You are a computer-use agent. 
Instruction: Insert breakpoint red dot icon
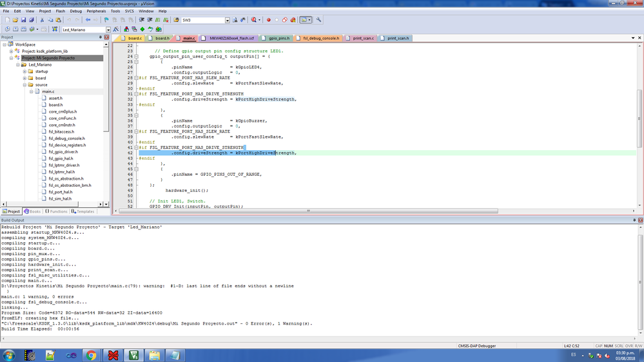click(x=269, y=20)
